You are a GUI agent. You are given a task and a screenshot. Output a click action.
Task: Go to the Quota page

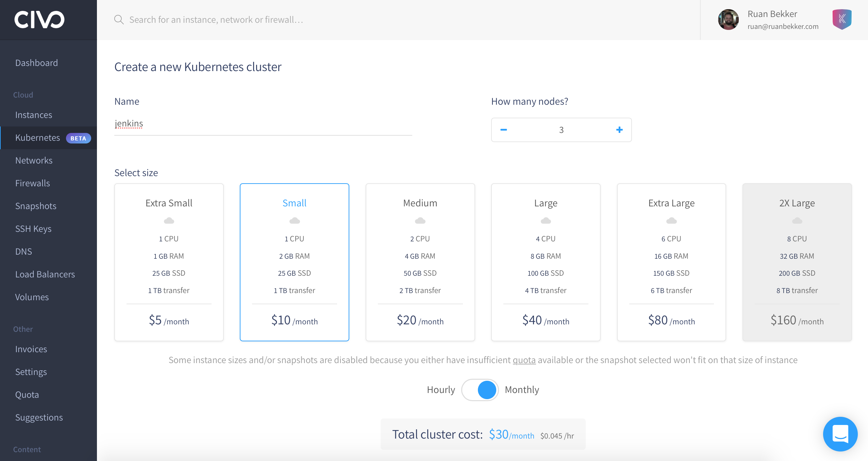tap(27, 395)
